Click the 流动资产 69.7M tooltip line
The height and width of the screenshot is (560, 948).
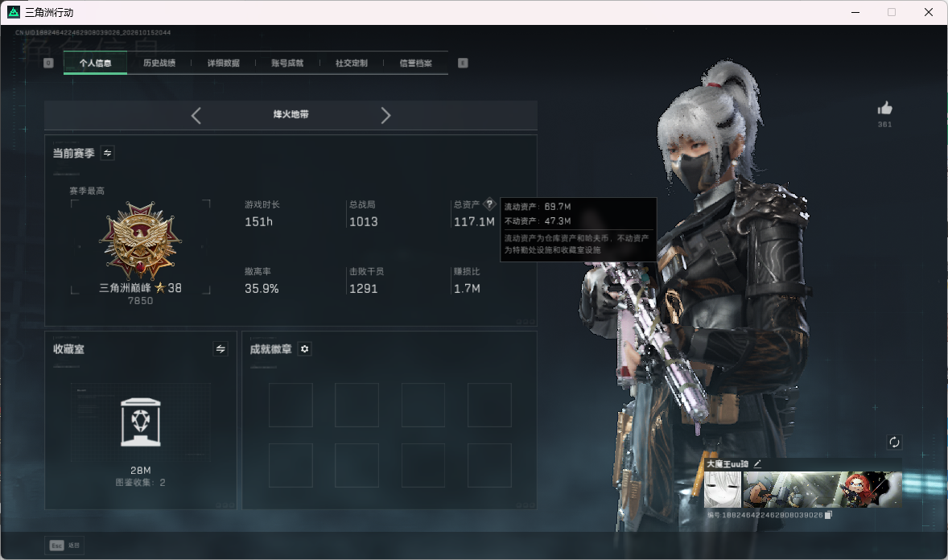(x=538, y=207)
